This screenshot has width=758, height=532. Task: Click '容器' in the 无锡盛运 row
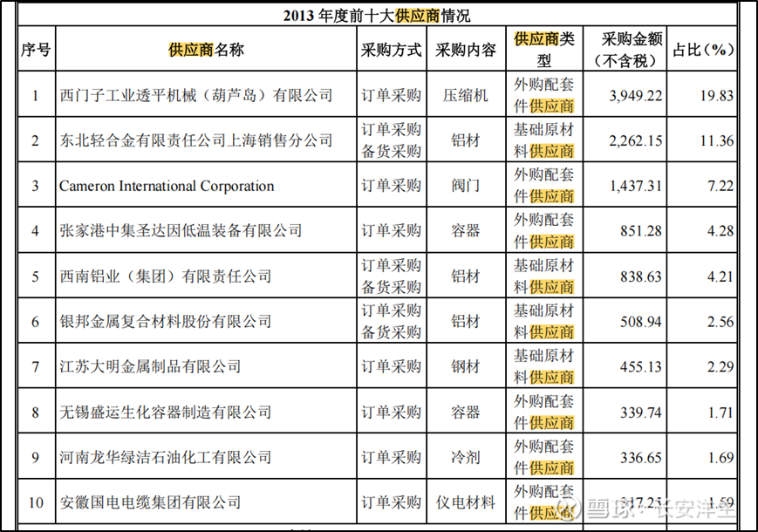(x=466, y=413)
